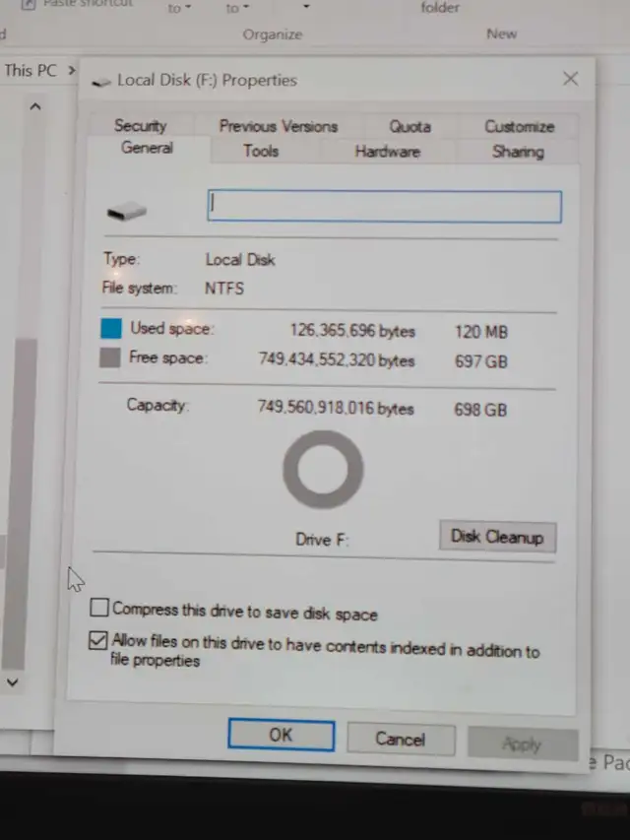Click This PC in Explorer address bar
The height and width of the screenshot is (840, 630).
31,71
